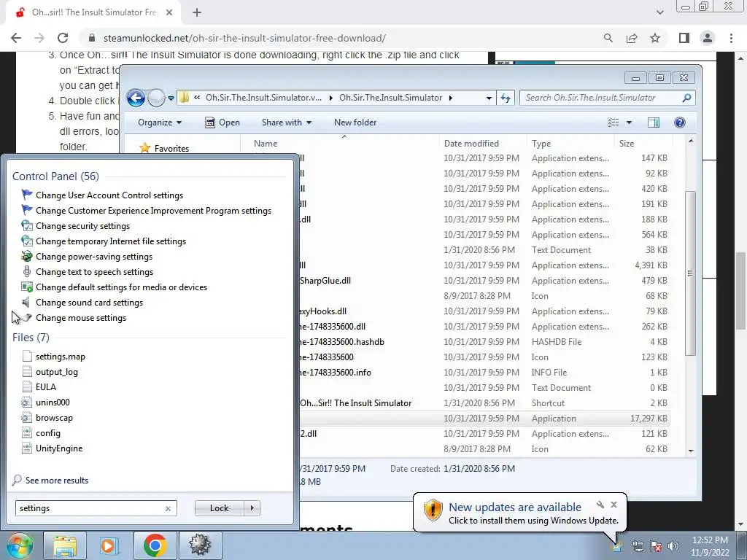The height and width of the screenshot is (560, 747).
Task: Open Change security settings
Action: tap(82, 226)
